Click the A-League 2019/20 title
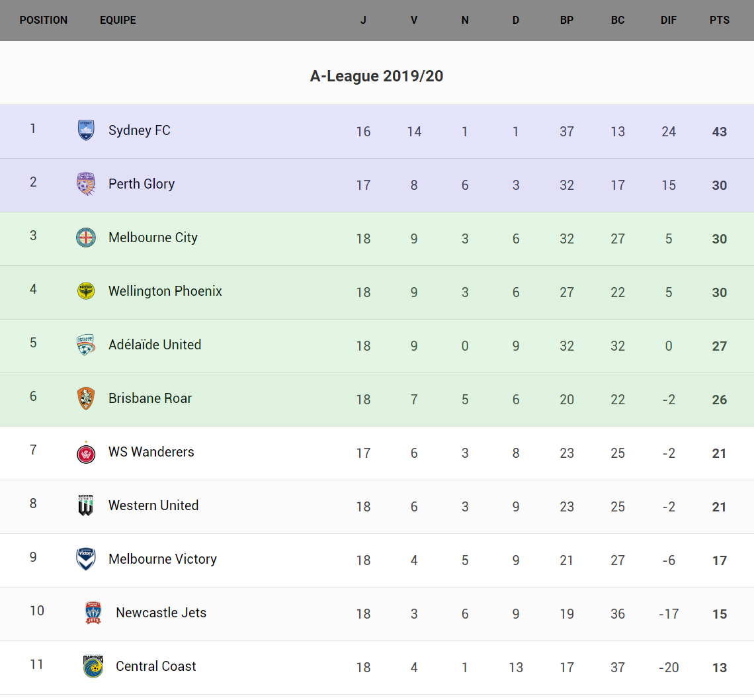Viewport: 754px width, 700px height. coord(377,76)
